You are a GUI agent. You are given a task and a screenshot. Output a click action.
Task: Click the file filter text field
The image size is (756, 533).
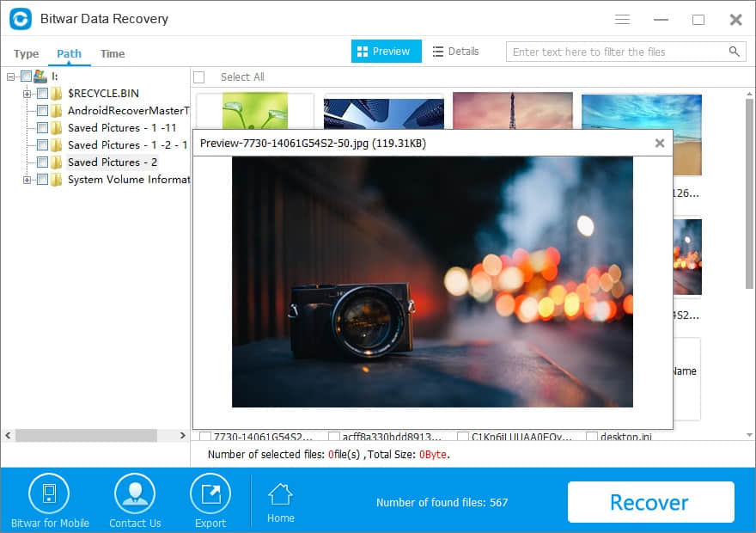click(x=617, y=52)
